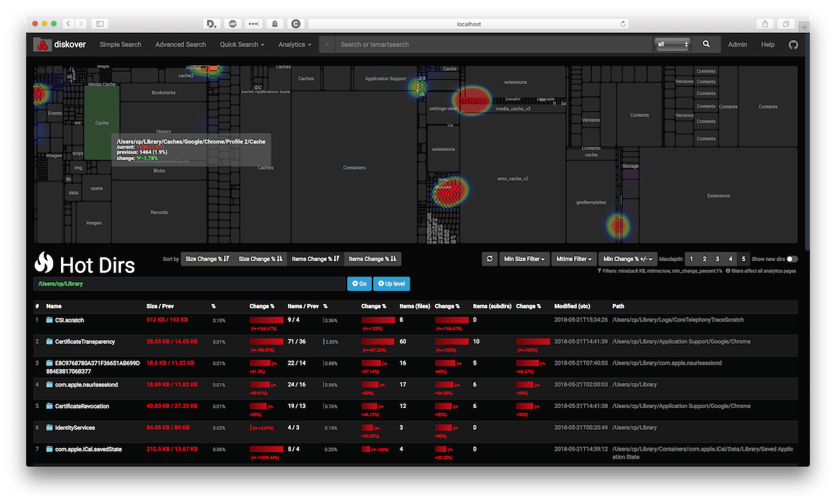Click the CertificateTransparency folder icon
Screen dimensions: 836x504
(x=49, y=342)
